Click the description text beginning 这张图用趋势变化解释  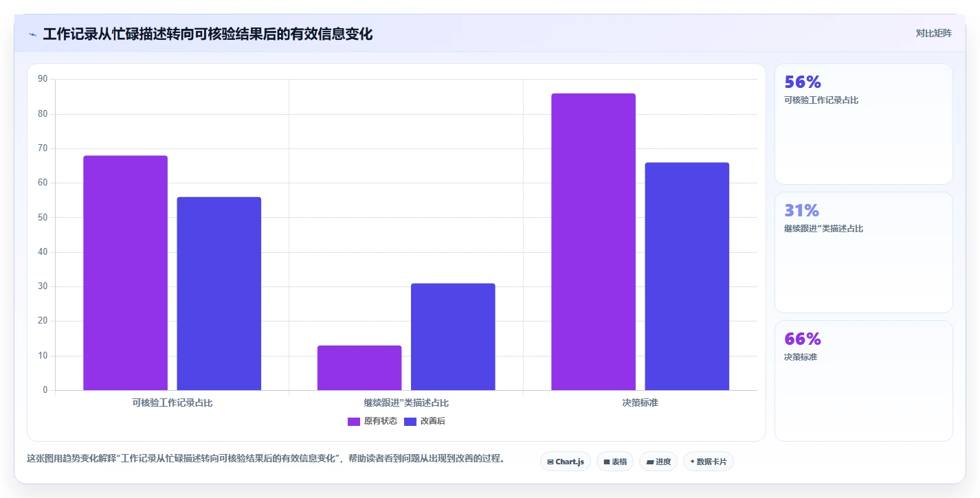(266, 458)
